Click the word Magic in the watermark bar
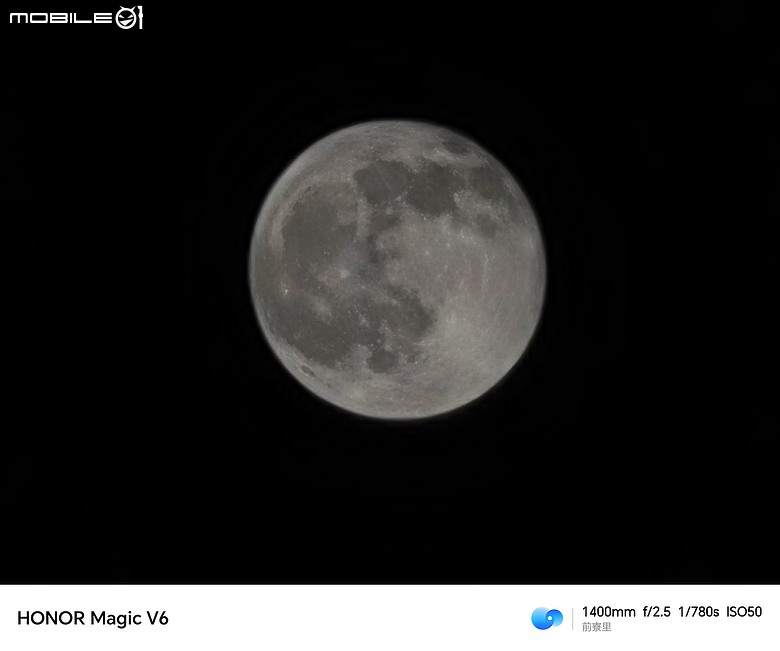This screenshot has height=651, width=780. pos(116,618)
